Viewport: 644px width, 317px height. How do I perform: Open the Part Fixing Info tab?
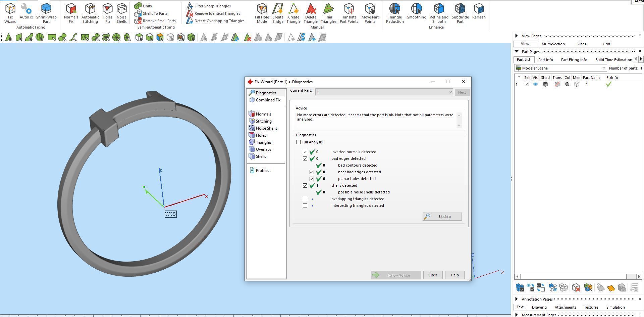click(x=574, y=60)
